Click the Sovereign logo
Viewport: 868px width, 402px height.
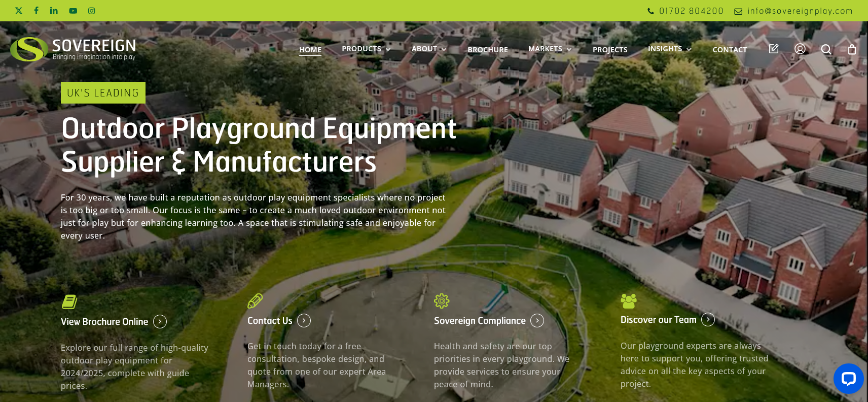(73, 49)
